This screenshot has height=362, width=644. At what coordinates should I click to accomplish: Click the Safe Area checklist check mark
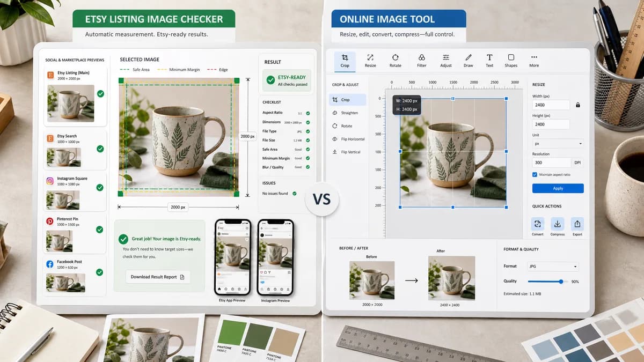(x=308, y=149)
